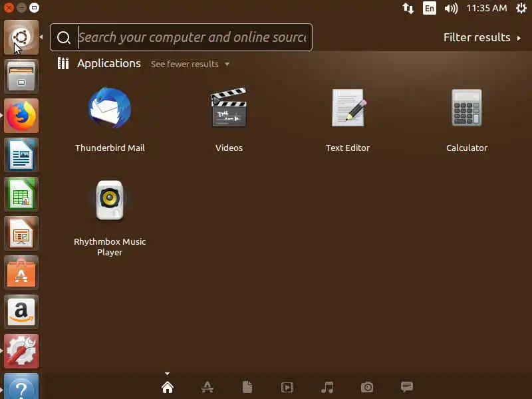This screenshot has width=532, height=399.
Task: Switch to the Social messages lens
Action: pos(407,387)
